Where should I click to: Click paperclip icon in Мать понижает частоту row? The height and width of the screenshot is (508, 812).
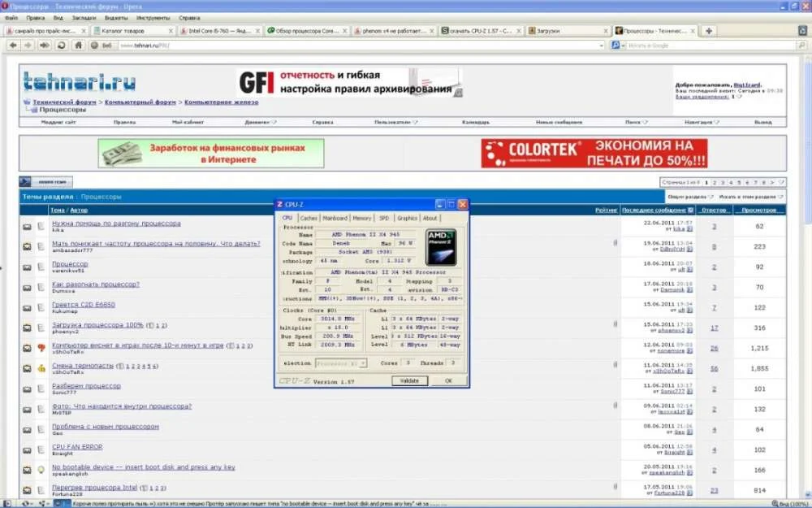[x=615, y=242]
